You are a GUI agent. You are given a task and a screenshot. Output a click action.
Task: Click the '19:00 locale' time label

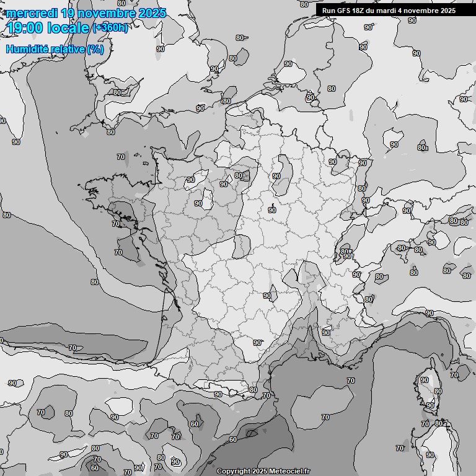click(x=48, y=28)
